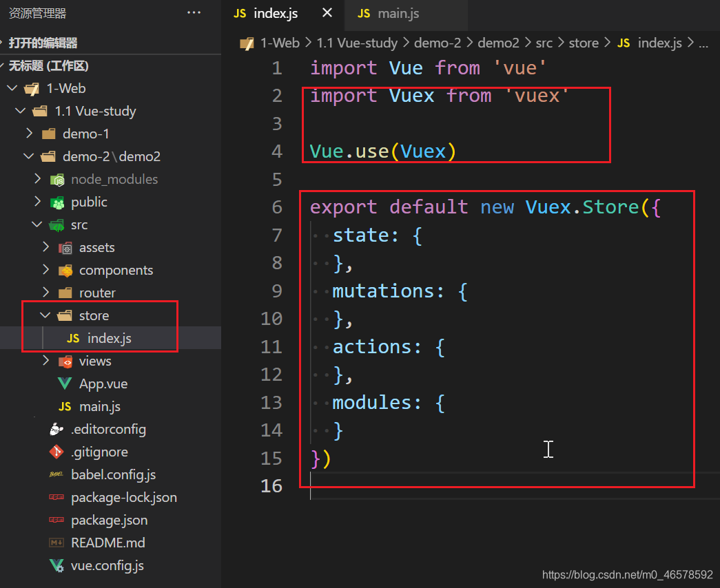Expand the demo-1 folder chevron
This screenshot has height=588, width=720.
click(x=30, y=134)
